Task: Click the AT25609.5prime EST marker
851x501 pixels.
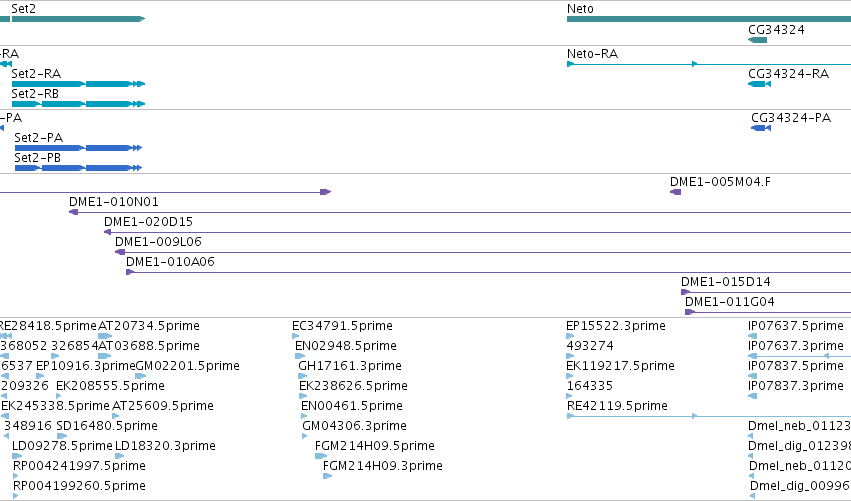Action: tap(116, 416)
